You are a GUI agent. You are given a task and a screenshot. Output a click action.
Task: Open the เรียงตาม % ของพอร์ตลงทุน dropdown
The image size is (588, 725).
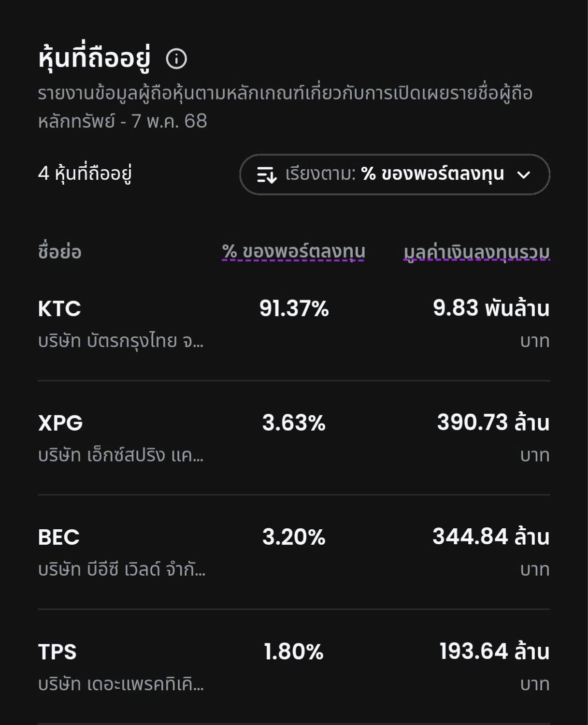395,174
